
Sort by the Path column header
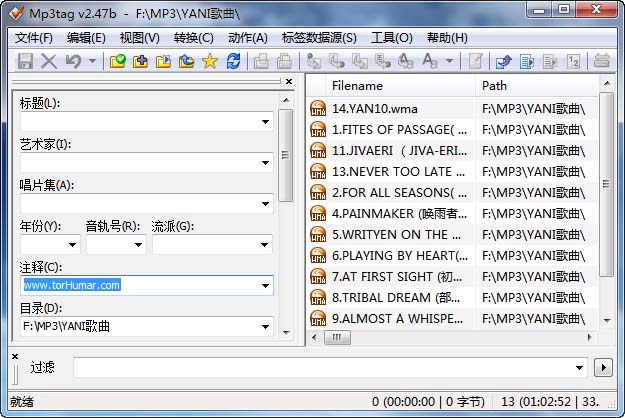[536, 86]
